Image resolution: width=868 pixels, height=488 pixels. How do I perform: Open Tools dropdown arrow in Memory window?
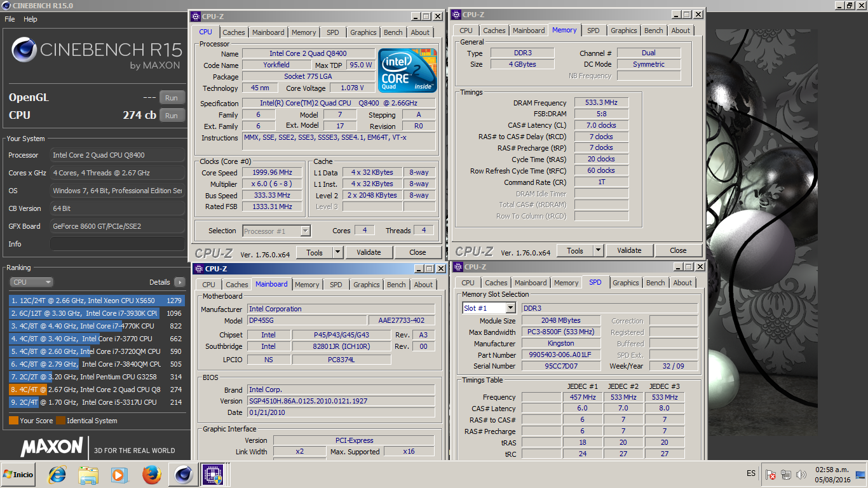click(599, 250)
